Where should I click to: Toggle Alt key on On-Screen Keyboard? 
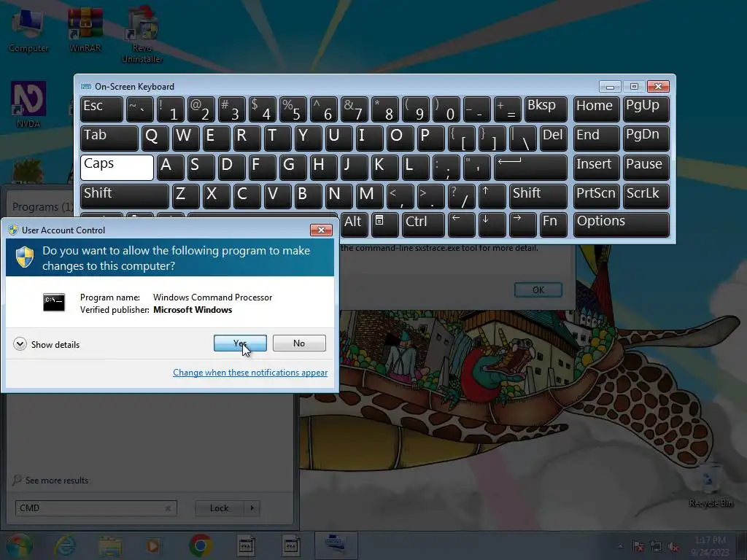click(x=355, y=225)
